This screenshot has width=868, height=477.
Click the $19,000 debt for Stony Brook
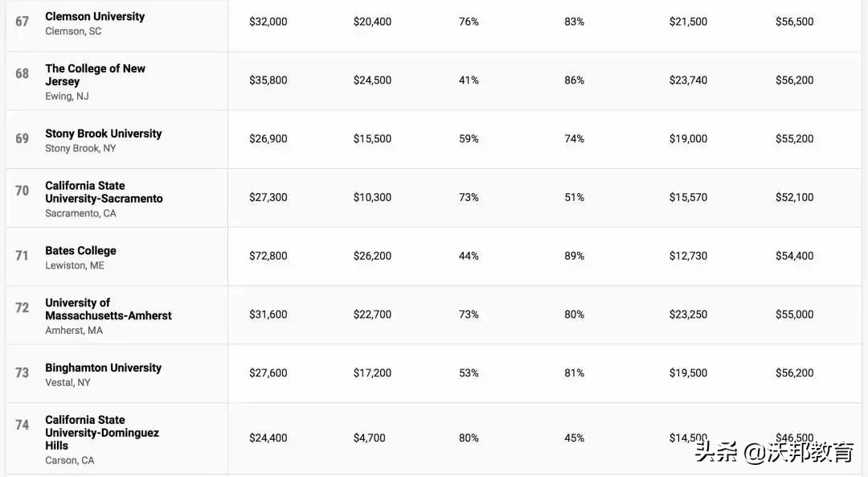pyautogui.click(x=688, y=139)
